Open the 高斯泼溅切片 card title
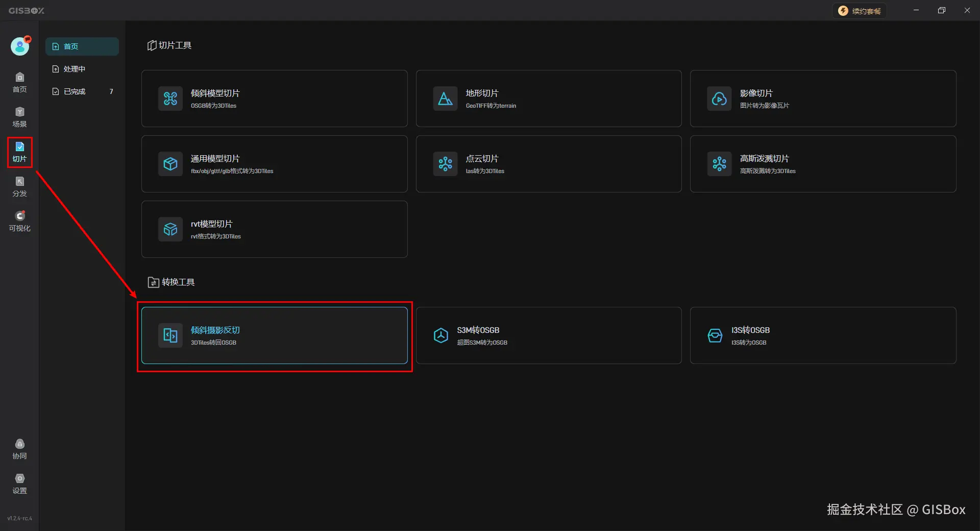This screenshot has width=980, height=531. coord(764,159)
